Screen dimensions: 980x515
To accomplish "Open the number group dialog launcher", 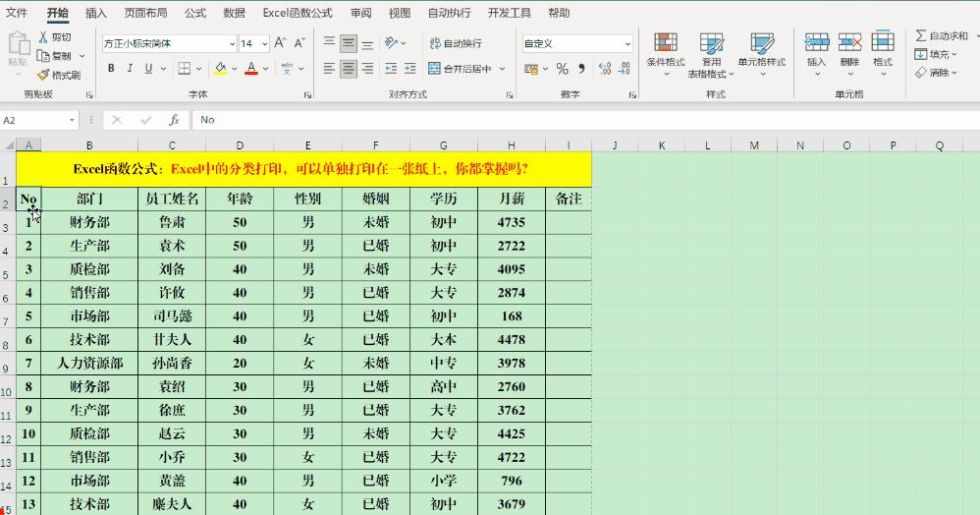I will [x=632, y=95].
